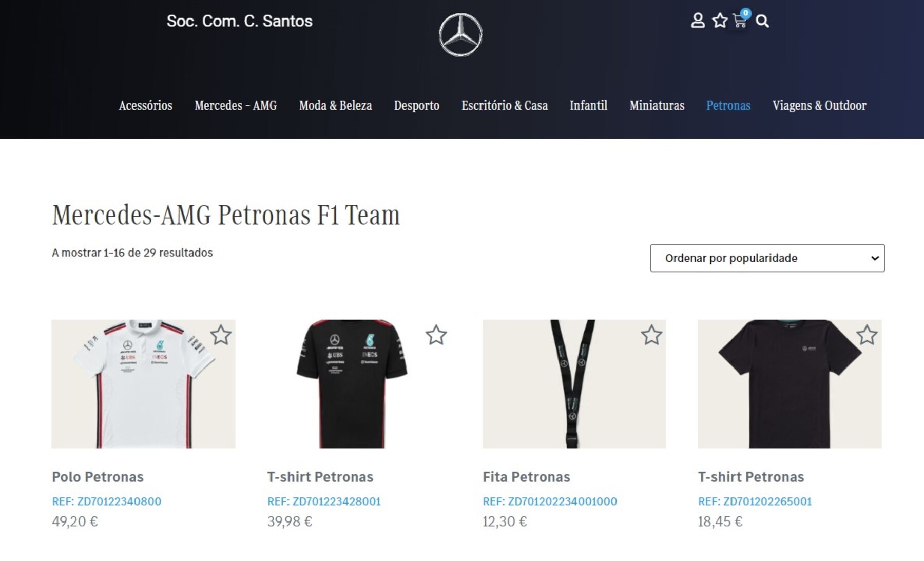Open the Miniaturas category
The height and width of the screenshot is (561, 924).
point(657,106)
